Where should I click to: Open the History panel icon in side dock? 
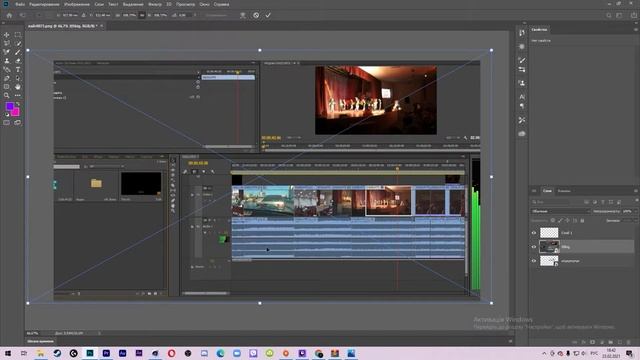522,33
